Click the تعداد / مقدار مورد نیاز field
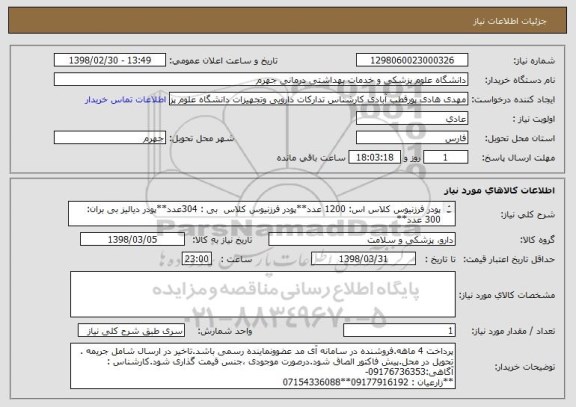The height and width of the screenshot is (407, 576). (x=399, y=330)
